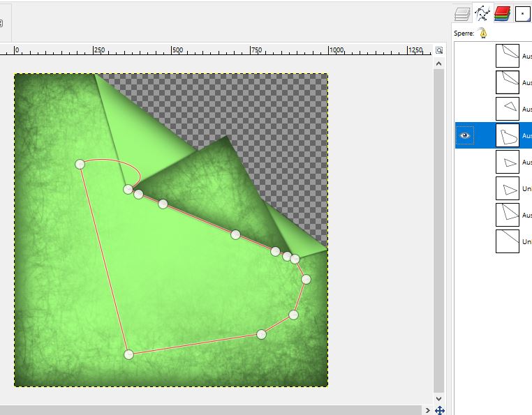Show the first path in the list

click(465, 55)
